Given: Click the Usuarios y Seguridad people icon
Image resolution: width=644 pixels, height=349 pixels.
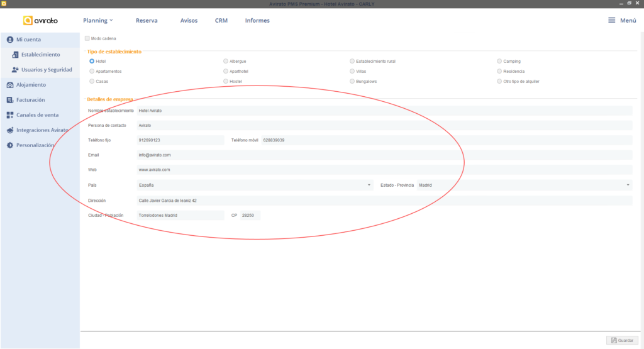Looking at the screenshot, I should pyautogui.click(x=15, y=70).
